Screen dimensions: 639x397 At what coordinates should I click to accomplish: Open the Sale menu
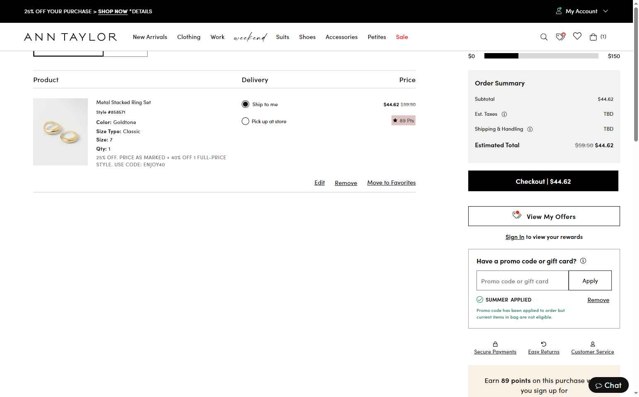point(402,37)
